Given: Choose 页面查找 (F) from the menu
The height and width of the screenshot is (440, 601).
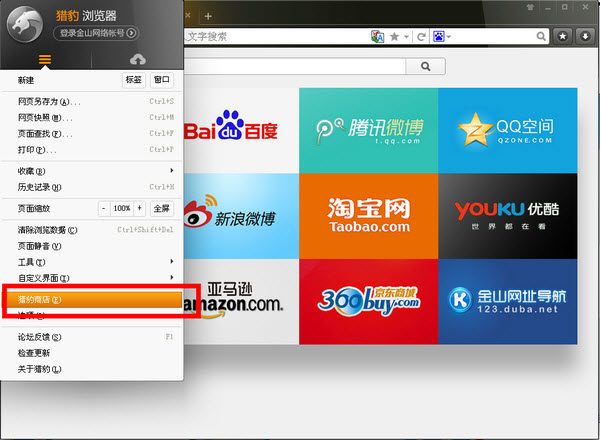Looking at the screenshot, I should coord(92,134).
